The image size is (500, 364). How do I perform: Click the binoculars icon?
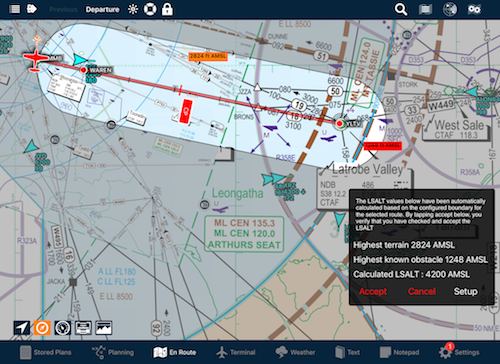pyautogui.click(x=474, y=9)
